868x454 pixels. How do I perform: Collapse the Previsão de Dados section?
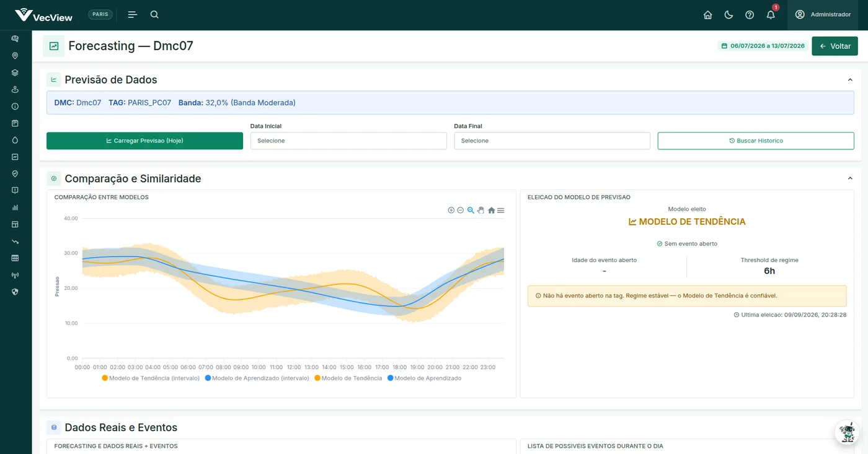coord(850,80)
